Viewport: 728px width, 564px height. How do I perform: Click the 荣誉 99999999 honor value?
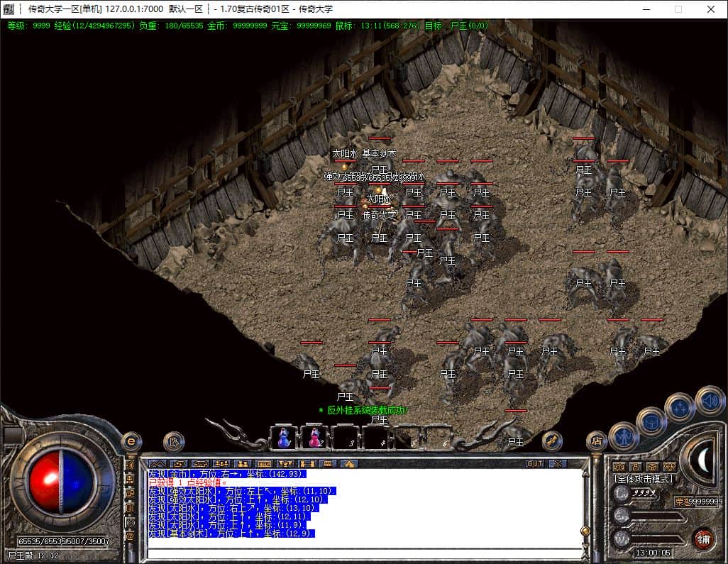699,502
